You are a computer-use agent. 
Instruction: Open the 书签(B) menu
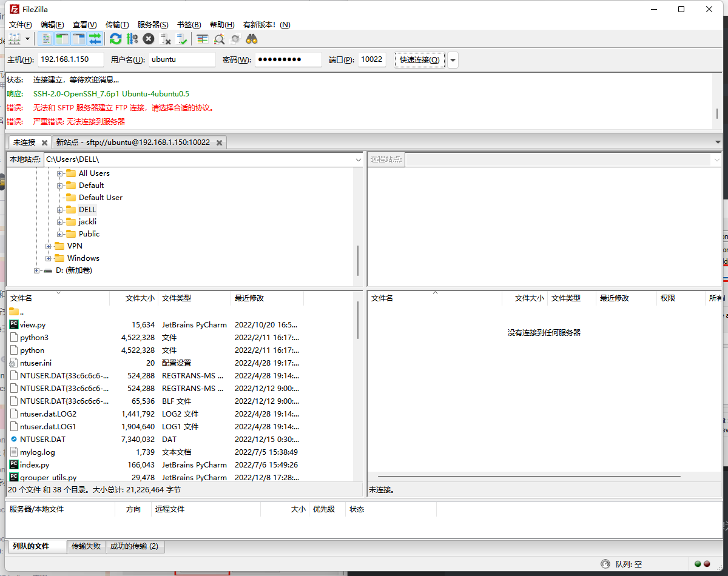189,25
